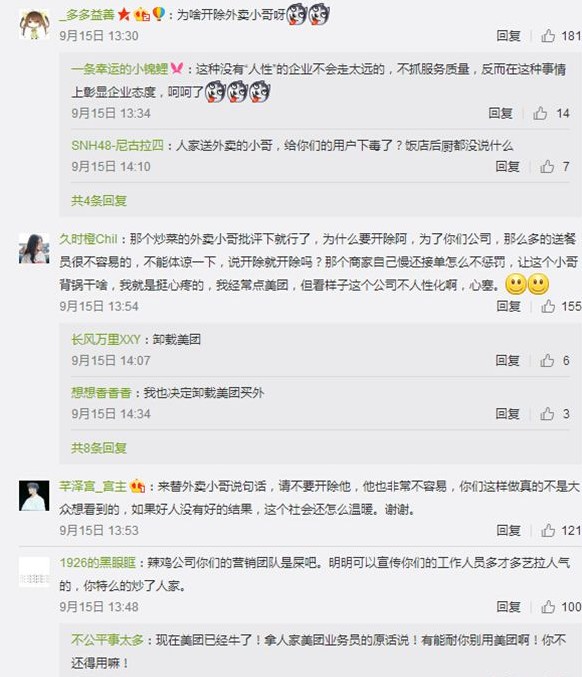Like the comment by _多多益善
Image resolution: width=582 pixels, height=677 pixels.
click(x=548, y=35)
